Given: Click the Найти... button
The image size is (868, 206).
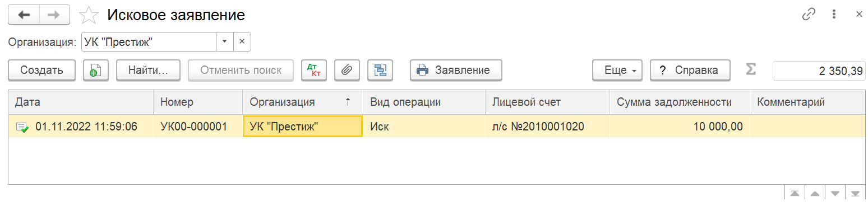Looking at the screenshot, I should click(148, 70).
